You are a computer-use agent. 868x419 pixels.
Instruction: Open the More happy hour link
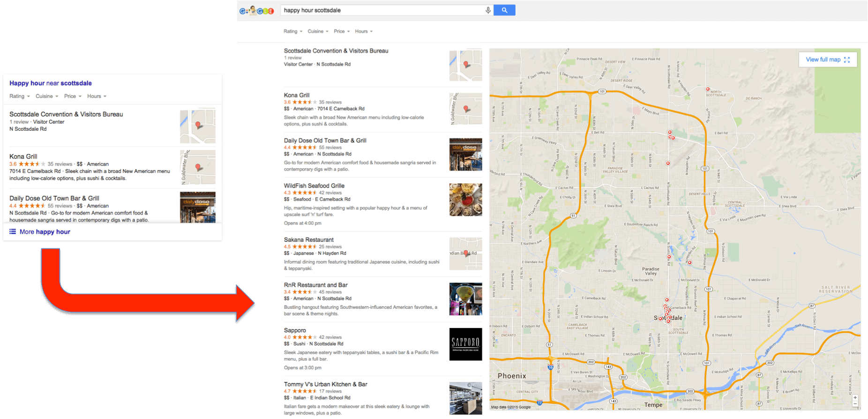[45, 232]
